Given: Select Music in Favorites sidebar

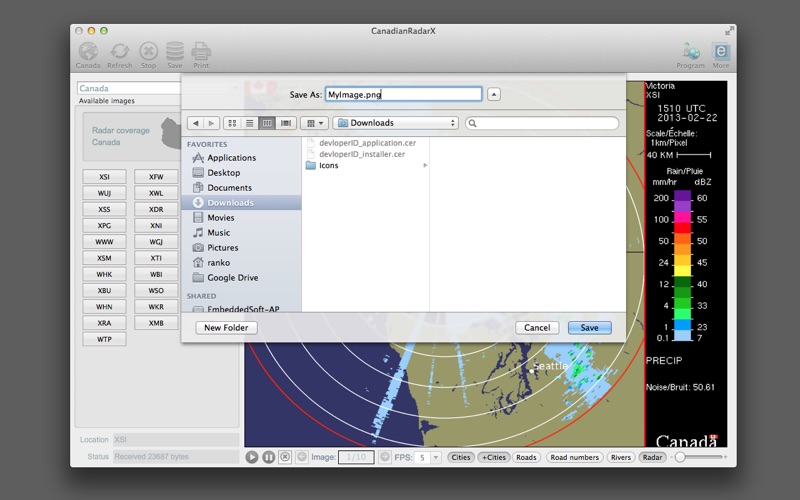Looking at the screenshot, I should coord(241,233).
